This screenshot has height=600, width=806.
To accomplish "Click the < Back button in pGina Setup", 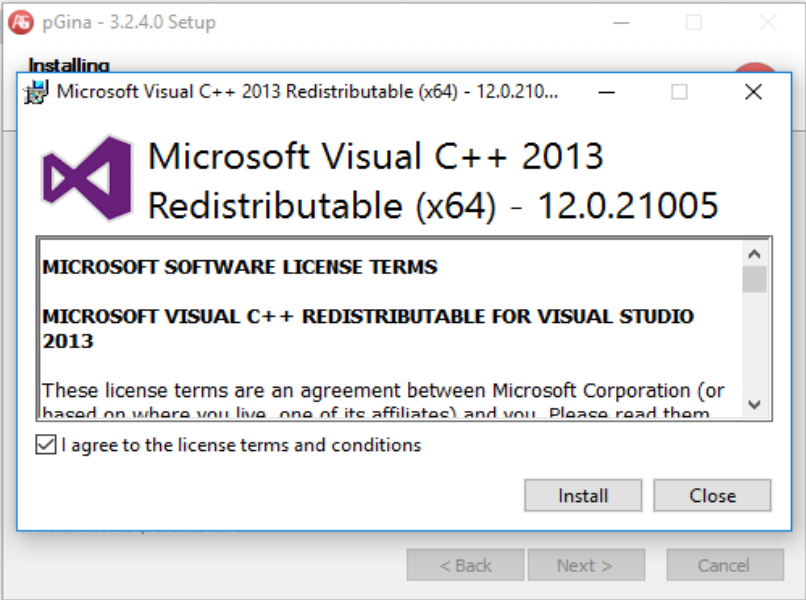I will [x=465, y=565].
